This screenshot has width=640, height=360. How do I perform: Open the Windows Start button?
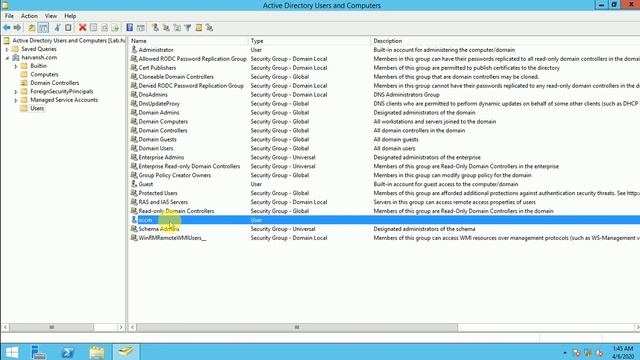point(12,352)
